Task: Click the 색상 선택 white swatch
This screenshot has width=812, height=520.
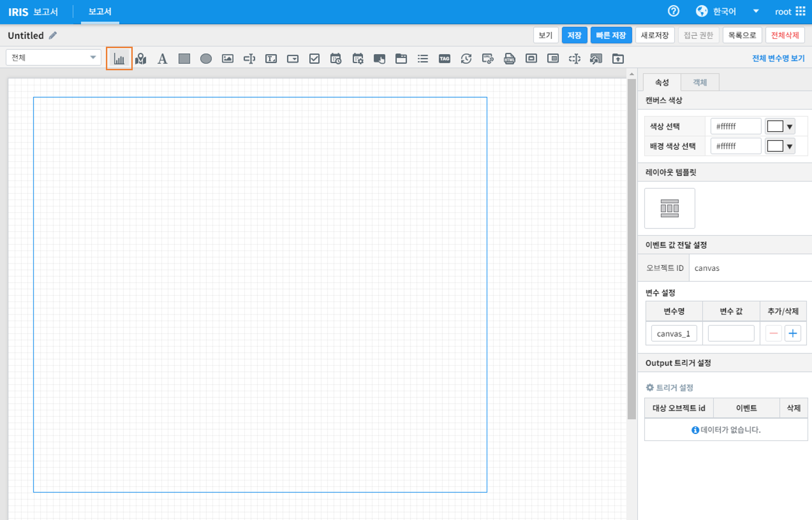Action: pos(775,126)
